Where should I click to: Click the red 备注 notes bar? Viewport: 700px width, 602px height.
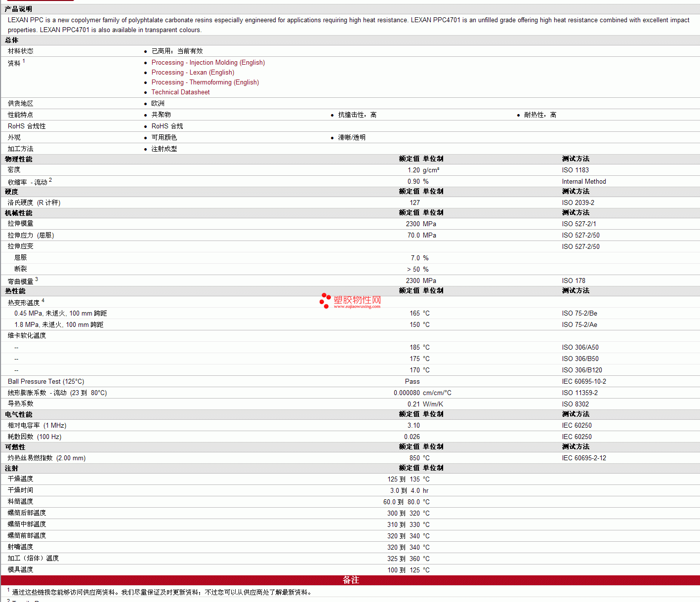tap(350, 580)
